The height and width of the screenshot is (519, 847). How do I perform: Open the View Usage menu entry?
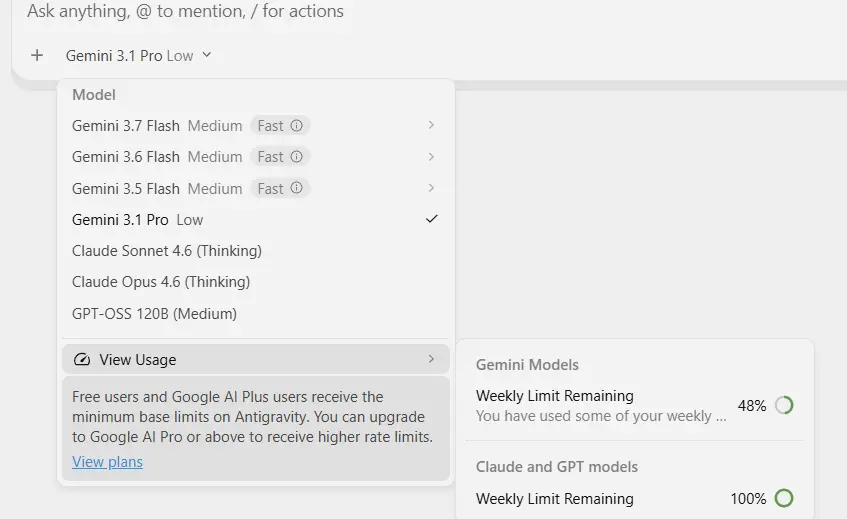tap(256, 359)
